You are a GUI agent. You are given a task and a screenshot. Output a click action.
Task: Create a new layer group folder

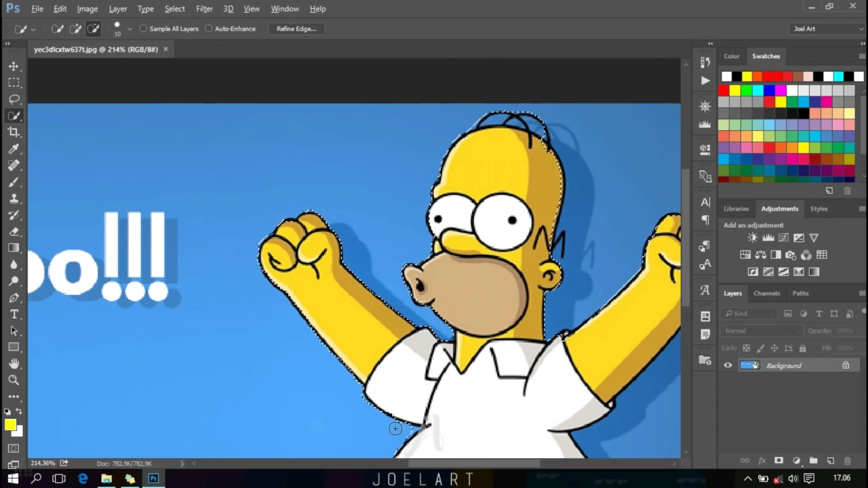click(813, 461)
